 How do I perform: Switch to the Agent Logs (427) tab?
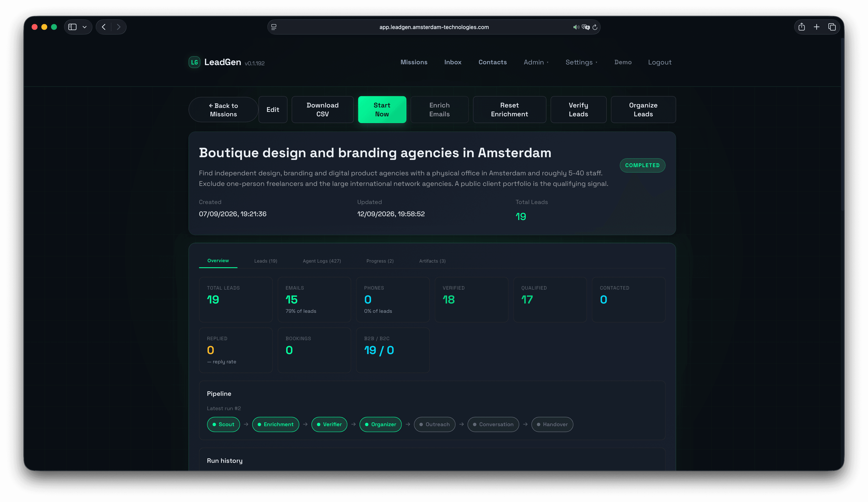point(322,261)
